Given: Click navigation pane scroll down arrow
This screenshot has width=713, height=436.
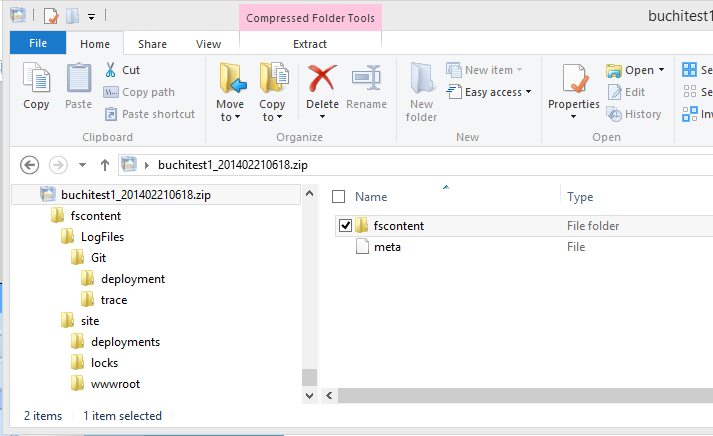Looking at the screenshot, I should pyautogui.click(x=310, y=396).
